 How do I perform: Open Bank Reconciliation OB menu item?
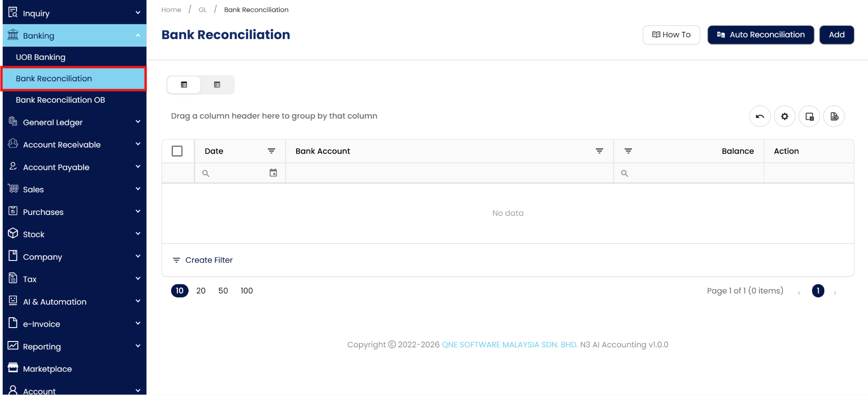[60, 100]
